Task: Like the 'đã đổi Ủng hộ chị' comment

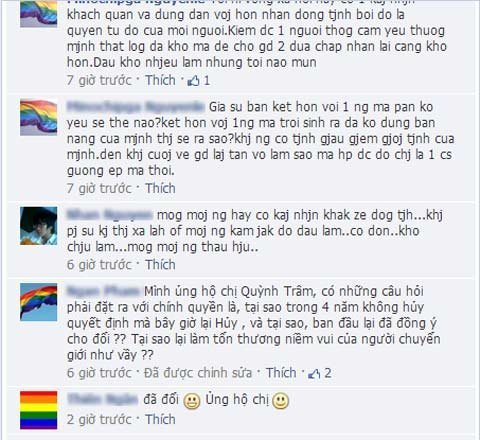Action: (160, 419)
